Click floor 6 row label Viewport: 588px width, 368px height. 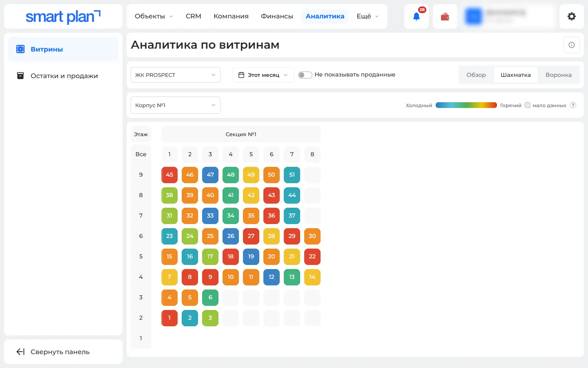(141, 236)
